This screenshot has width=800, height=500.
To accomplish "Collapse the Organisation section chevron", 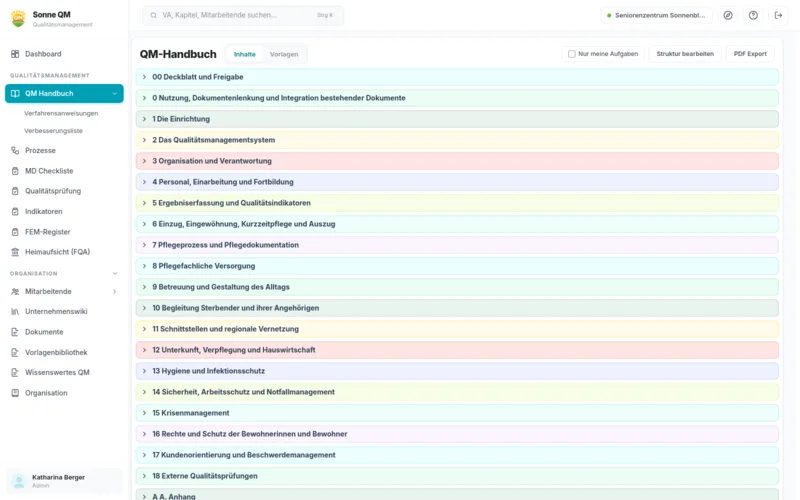I will pos(115,273).
